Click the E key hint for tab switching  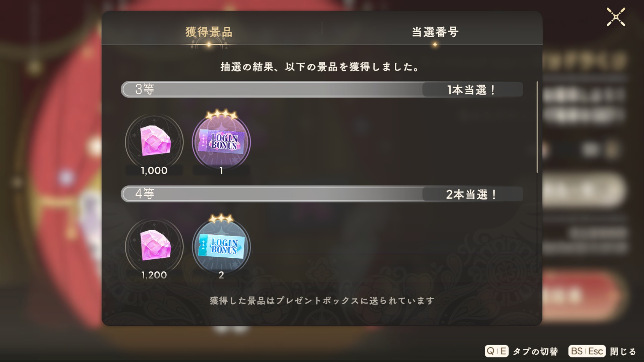pos(503,351)
